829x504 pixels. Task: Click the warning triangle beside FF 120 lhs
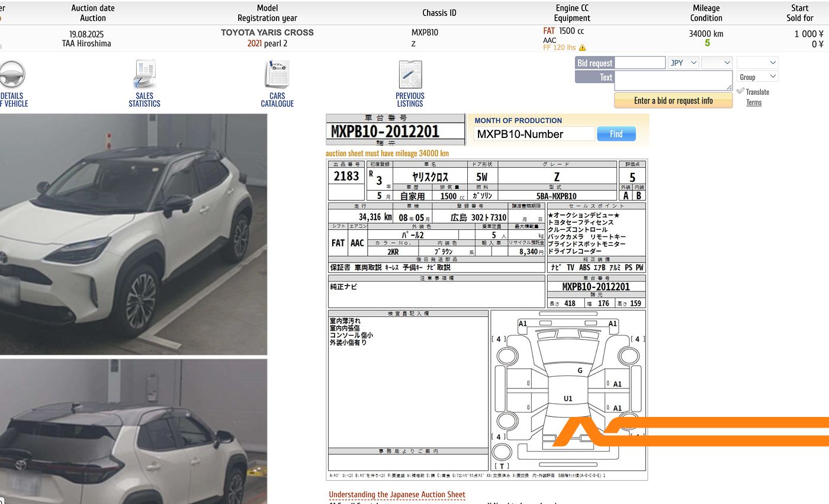[583, 48]
